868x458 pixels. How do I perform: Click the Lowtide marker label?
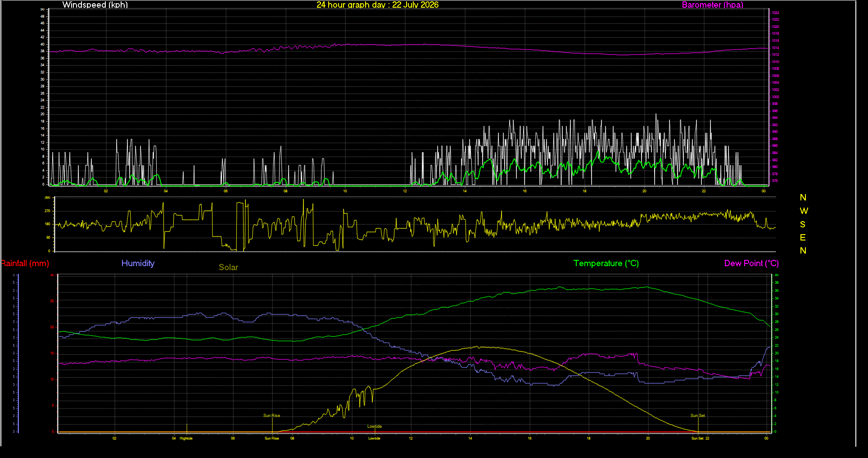(x=374, y=426)
